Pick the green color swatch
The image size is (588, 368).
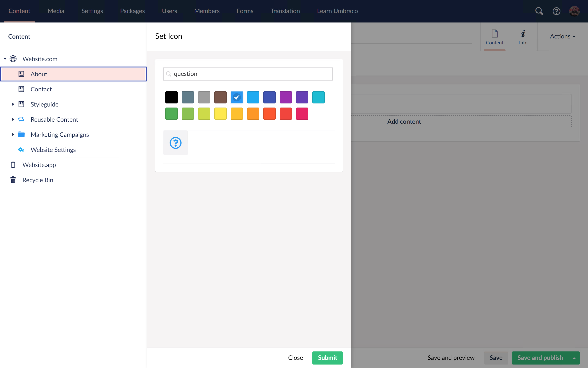(x=171, y=114)
